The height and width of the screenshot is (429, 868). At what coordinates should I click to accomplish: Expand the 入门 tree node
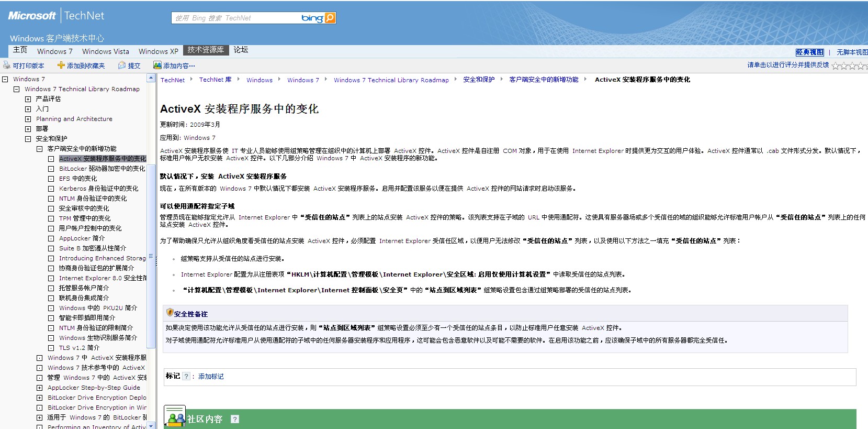click(28, 109)
